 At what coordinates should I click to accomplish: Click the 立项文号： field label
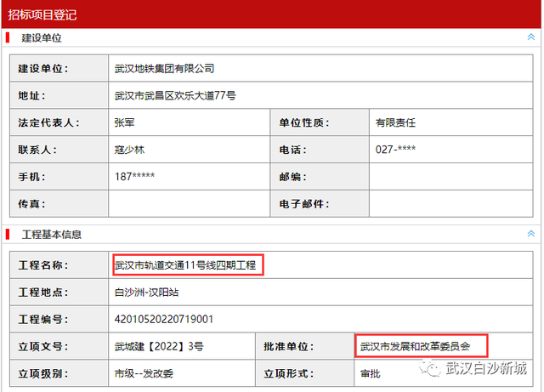point(43,346)
